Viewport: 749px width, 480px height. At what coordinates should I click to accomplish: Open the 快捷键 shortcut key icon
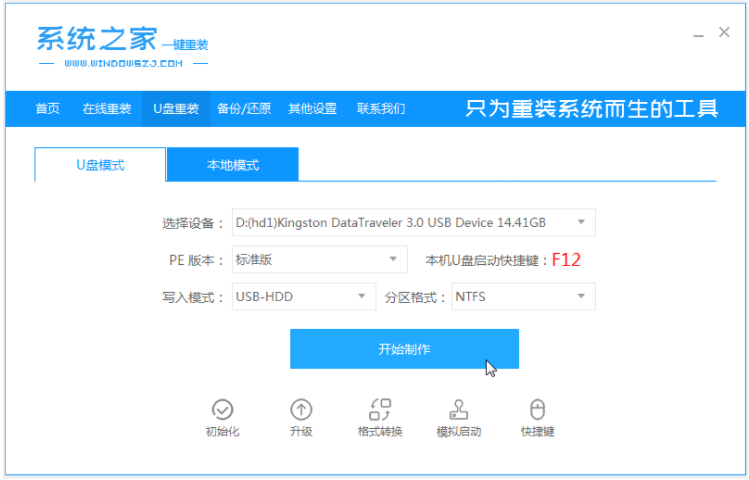point(537,409)
